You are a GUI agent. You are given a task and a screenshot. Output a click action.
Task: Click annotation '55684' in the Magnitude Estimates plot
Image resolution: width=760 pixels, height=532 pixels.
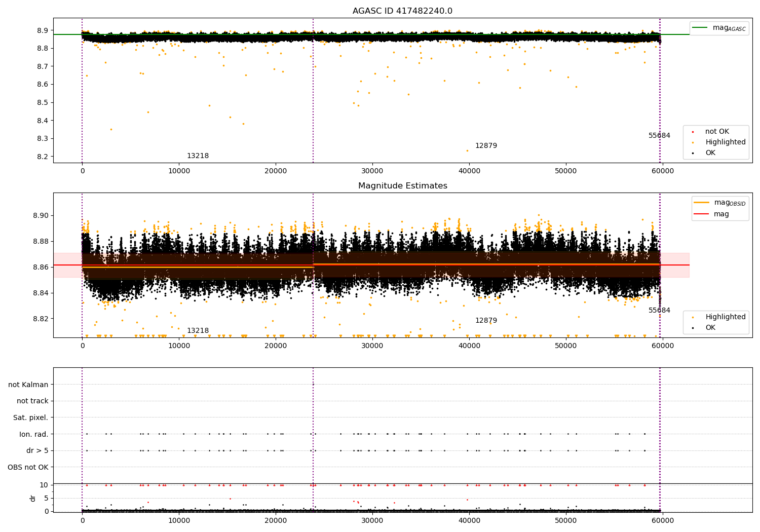[x=659, y=311]
